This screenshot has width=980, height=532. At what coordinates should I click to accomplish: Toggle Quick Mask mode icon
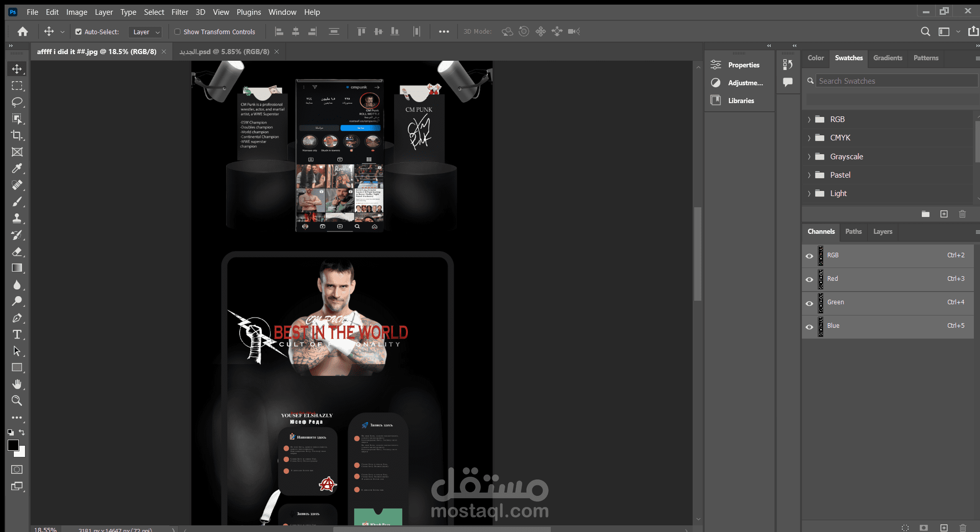tap(17, 469)
